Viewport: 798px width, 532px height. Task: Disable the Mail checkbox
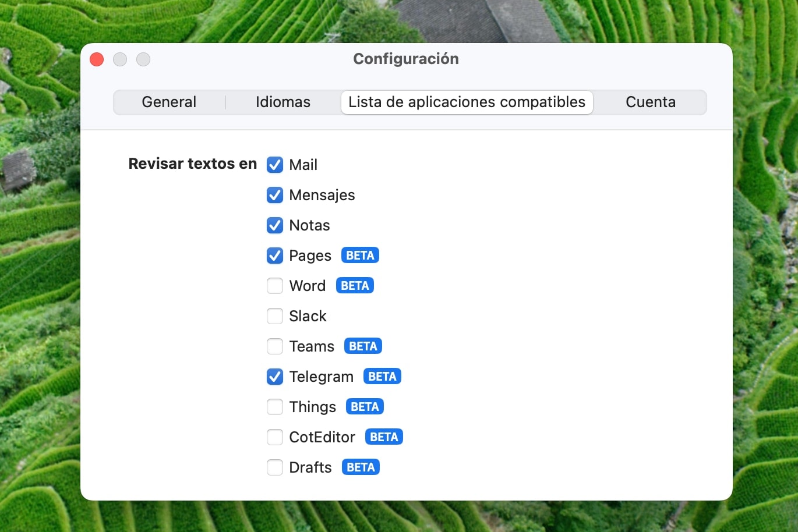pyautogui.click(x=274, y=165)
